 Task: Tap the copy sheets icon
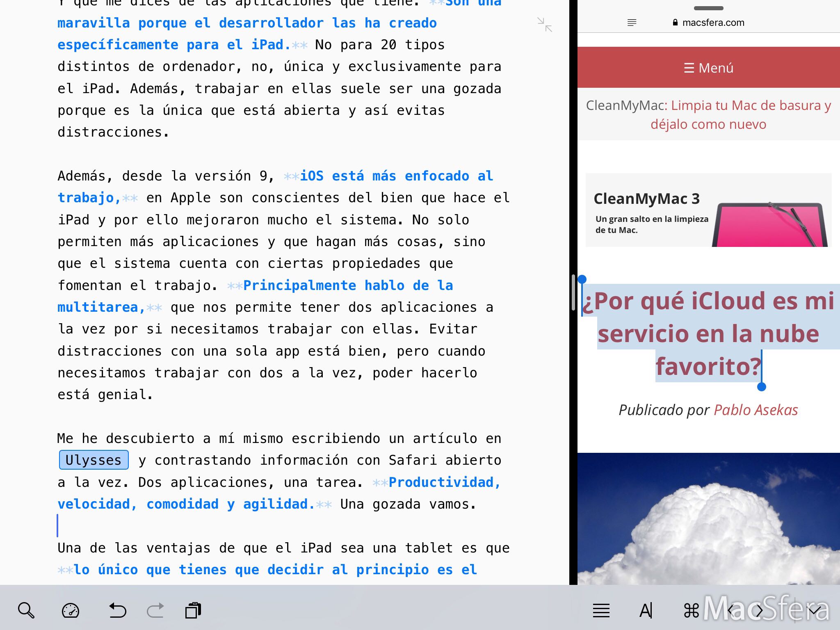coord(193,610)
